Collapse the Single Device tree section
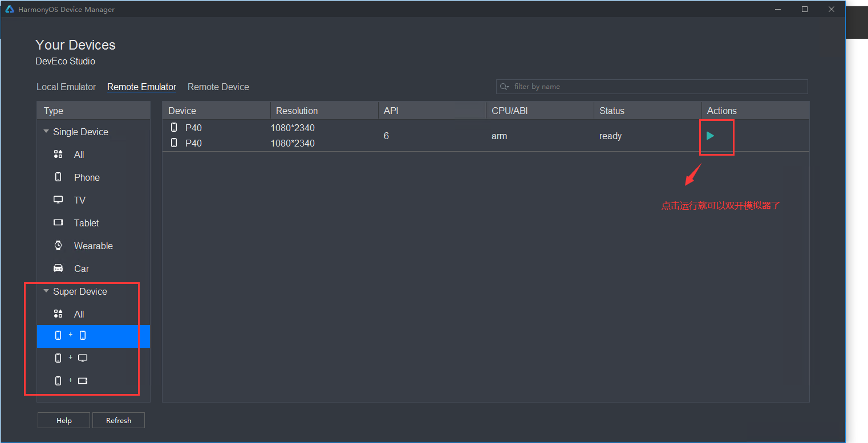The width and height of the screenshot is (868, 443). [46, 131]
